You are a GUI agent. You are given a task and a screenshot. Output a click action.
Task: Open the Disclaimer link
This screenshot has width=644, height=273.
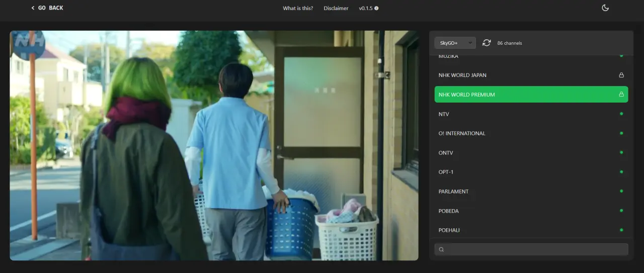click(x=336, y=8)
